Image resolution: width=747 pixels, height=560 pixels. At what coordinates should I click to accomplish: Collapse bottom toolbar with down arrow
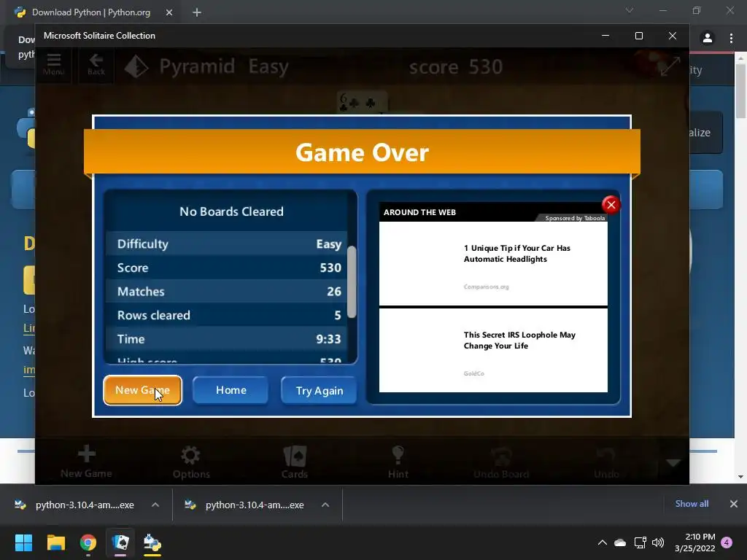tap(673, 462)
